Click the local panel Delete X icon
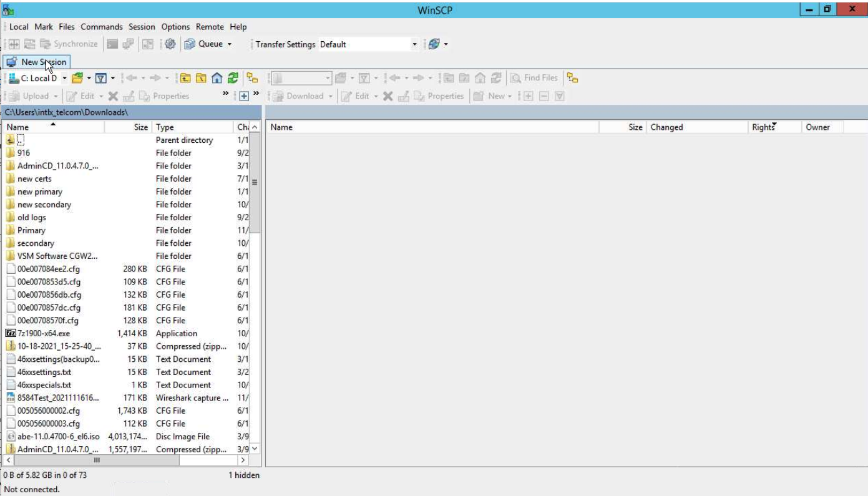This screenshot has width=868, height=496. [113, 96]
